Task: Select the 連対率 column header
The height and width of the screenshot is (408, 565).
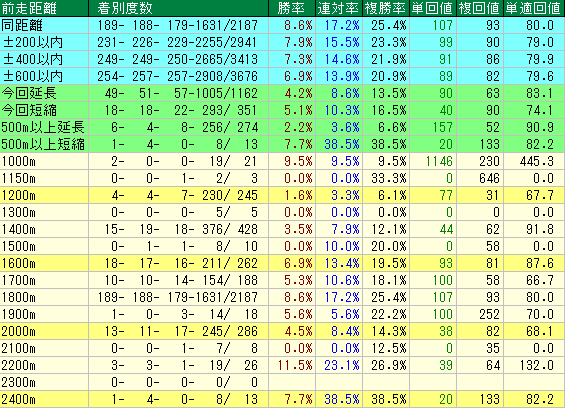Action: (x=339, y=8)
